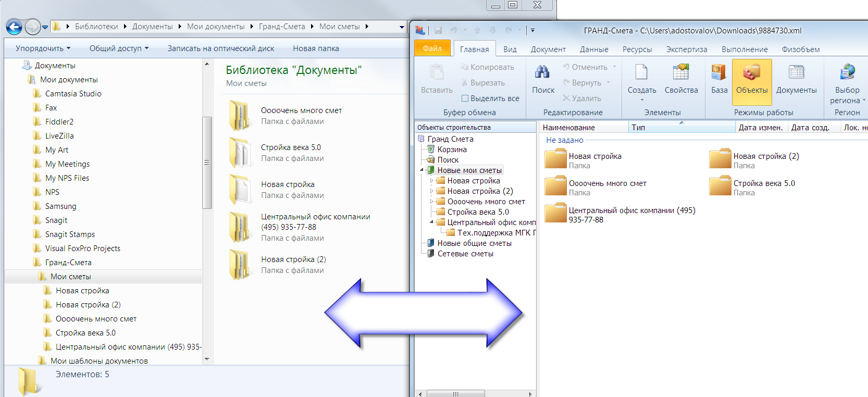
Task: Click the ГРАНД-Смета application icon in title bar
Action: click(x=420, y=30)
